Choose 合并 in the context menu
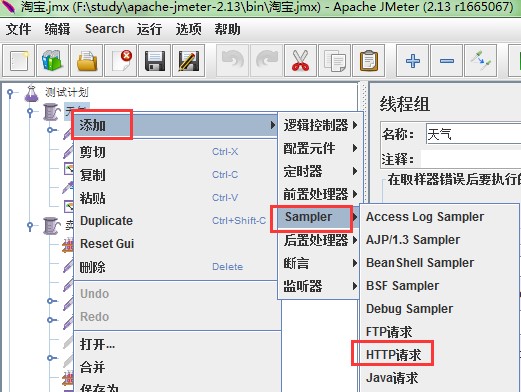The width and height of the screenshot is (521, 392). [x=176, y=367]
